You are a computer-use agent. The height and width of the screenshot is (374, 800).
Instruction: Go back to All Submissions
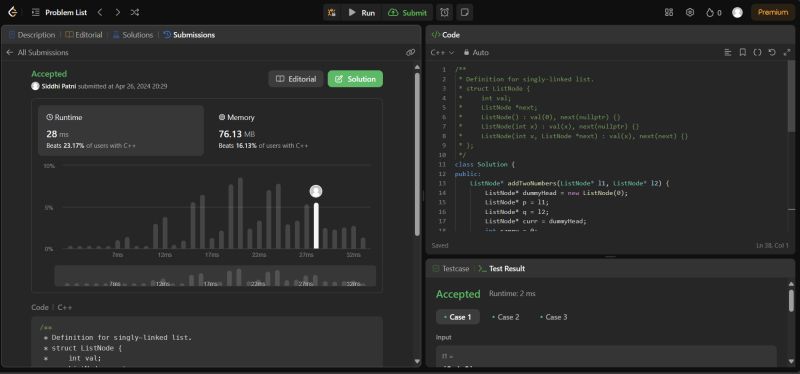37,53
